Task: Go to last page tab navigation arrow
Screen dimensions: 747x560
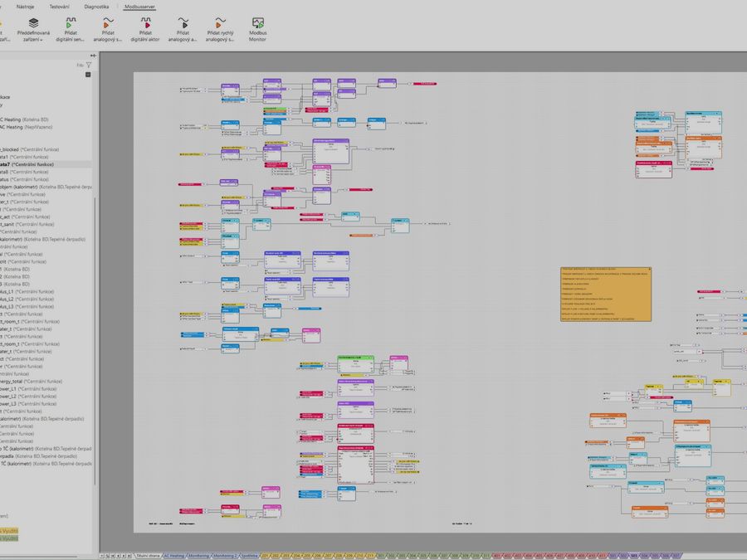Action: pos(129,556)
